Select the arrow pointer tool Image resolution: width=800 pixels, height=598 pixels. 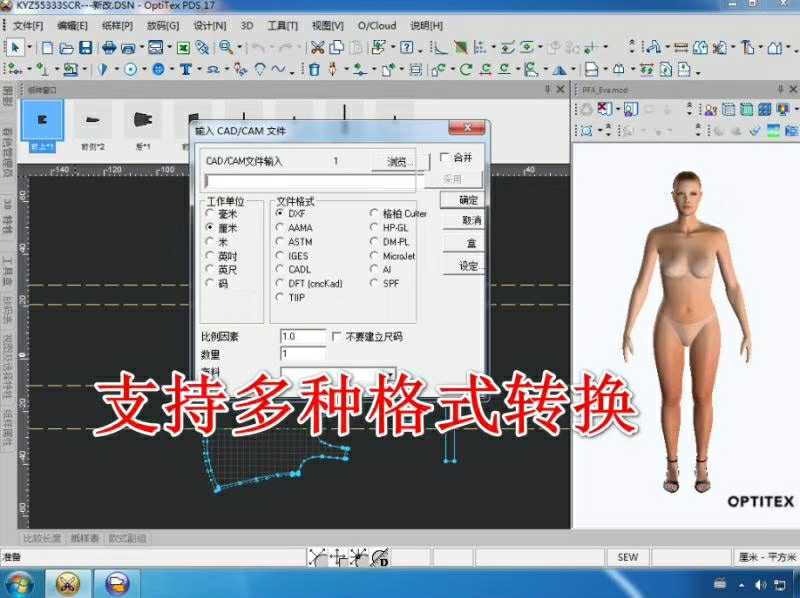[15, 47]
